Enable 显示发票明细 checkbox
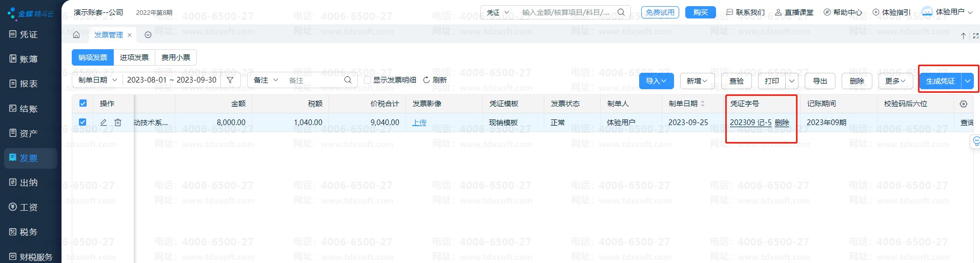Screen dimensions: 980x263 367,80
